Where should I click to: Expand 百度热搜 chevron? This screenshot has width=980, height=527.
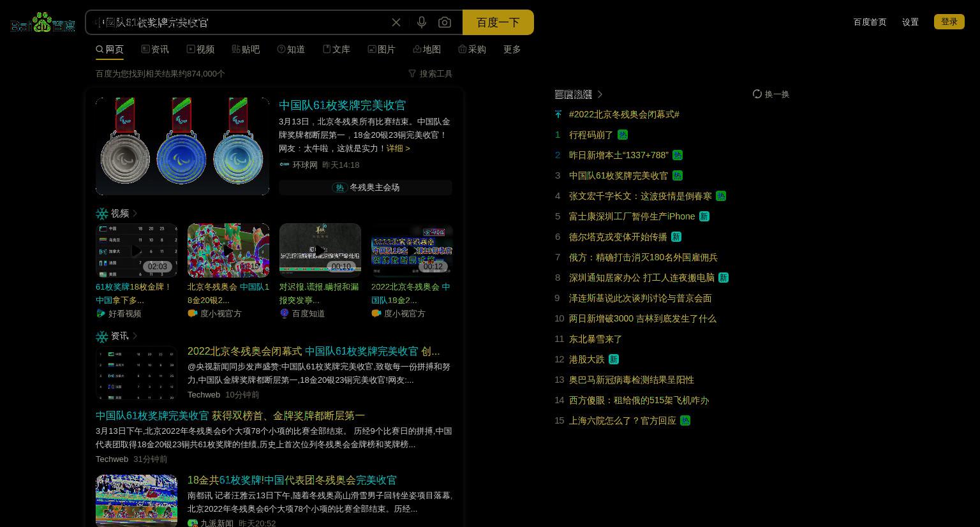tap(600, 94)
